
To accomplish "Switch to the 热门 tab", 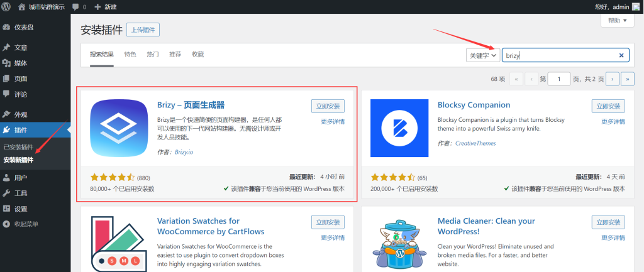I will 152,55.
